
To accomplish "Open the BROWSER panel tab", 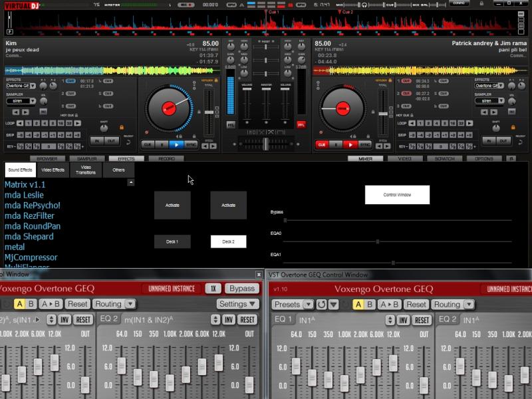I will click(x=47, y=159).
